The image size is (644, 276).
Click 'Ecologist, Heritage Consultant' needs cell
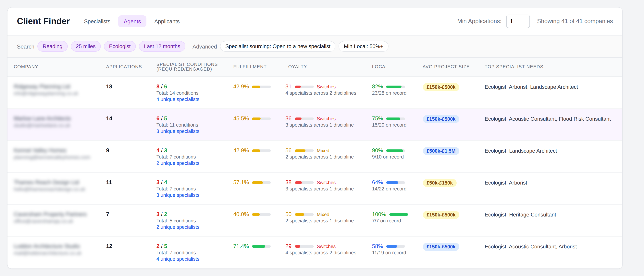(x=520, y=215)
